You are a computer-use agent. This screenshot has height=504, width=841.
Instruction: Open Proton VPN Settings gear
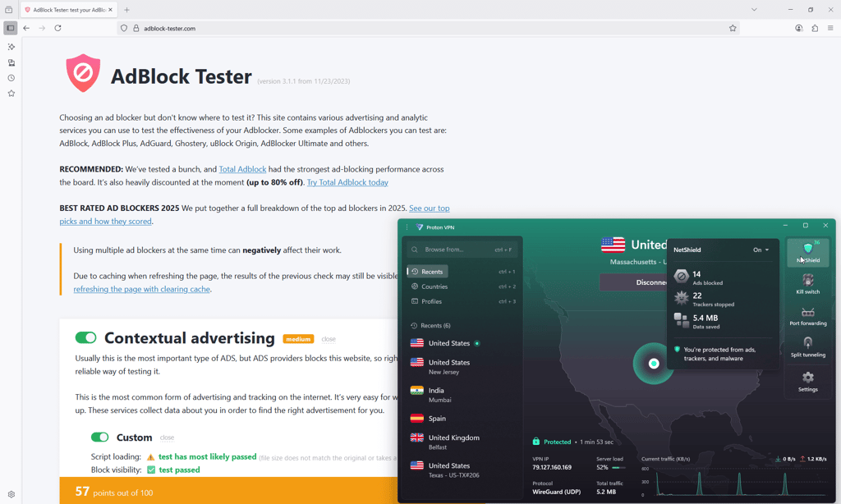(808, 381)
